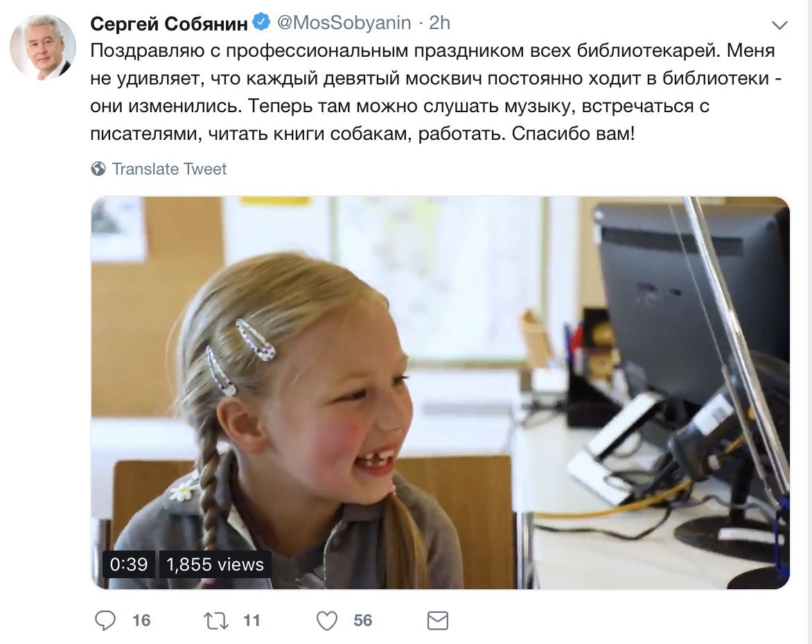
Task: Click the tweet text about библиотекарей
Action: pos(436,92)
